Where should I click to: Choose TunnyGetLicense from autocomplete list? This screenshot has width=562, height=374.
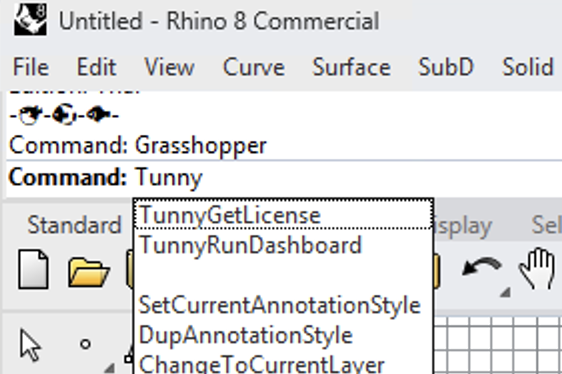[x=283, y=215]
